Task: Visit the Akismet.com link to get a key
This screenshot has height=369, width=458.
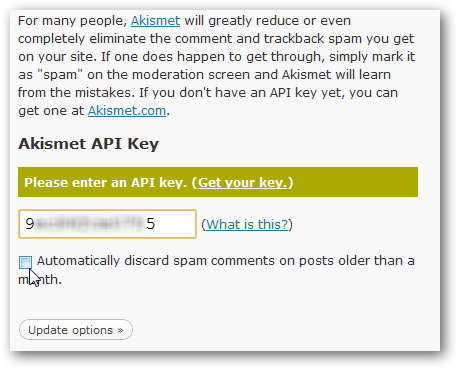Action: pyautogui.click(x=127, y=111)
